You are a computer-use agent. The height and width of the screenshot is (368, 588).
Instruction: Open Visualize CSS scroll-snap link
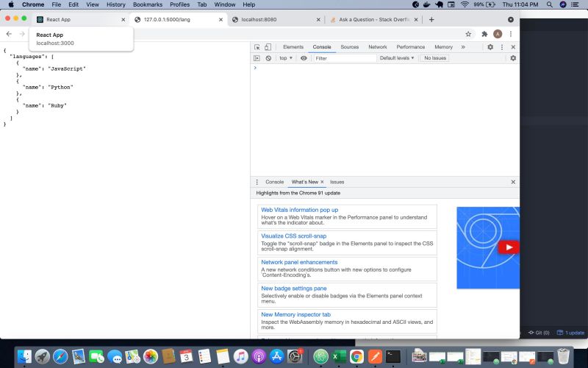(x=293, y=236)
